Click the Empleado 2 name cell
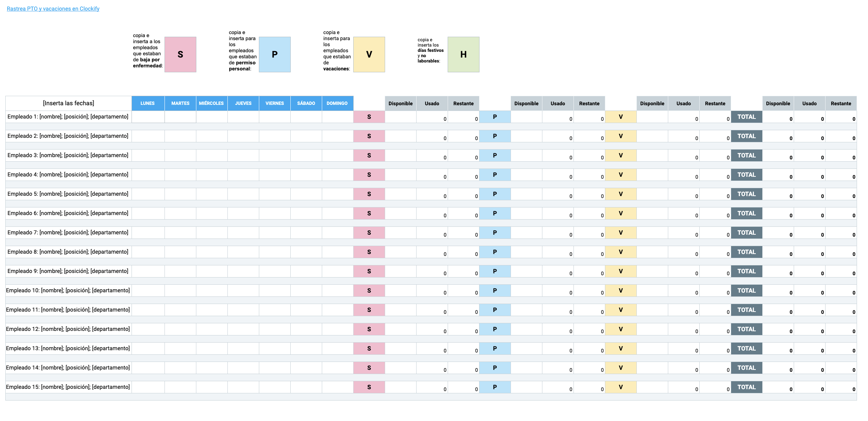The image size is (868, 421). (x=69, y=136)
